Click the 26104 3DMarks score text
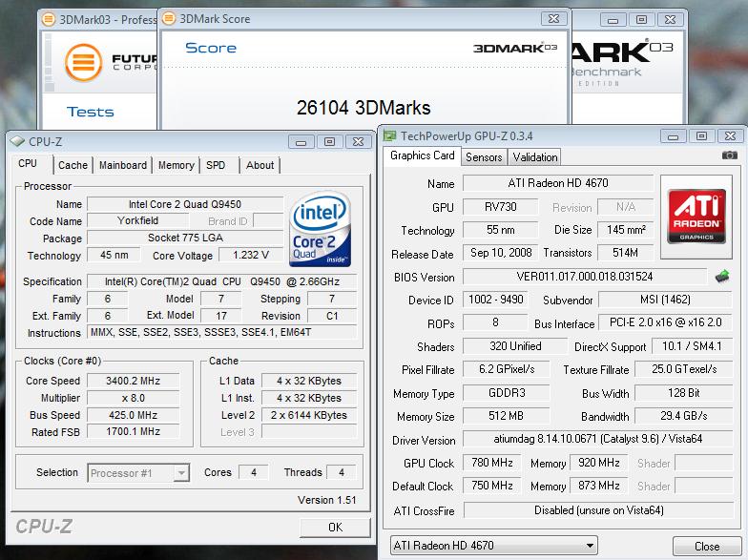The height and width of the screenshot is (560, 748). 364,108
